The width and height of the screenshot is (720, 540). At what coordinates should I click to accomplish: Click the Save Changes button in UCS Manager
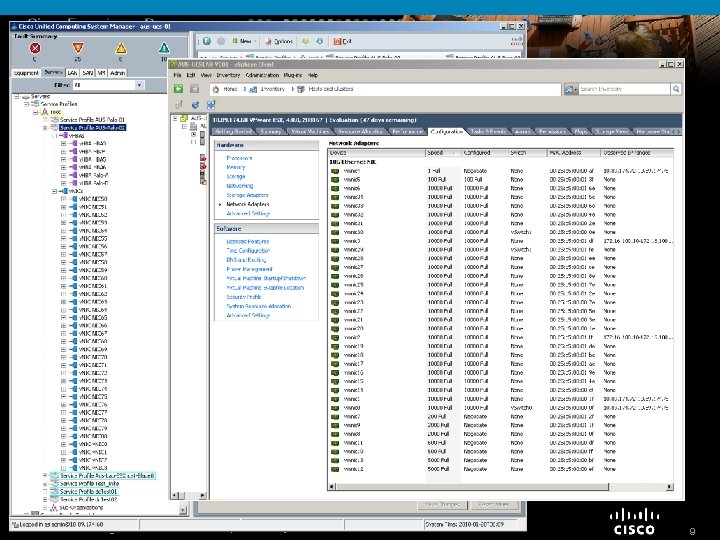click(443, 505)
